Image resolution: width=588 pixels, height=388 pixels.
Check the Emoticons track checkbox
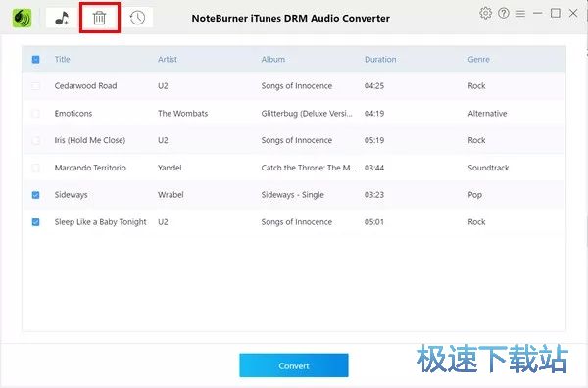click(x=35, y=114)
